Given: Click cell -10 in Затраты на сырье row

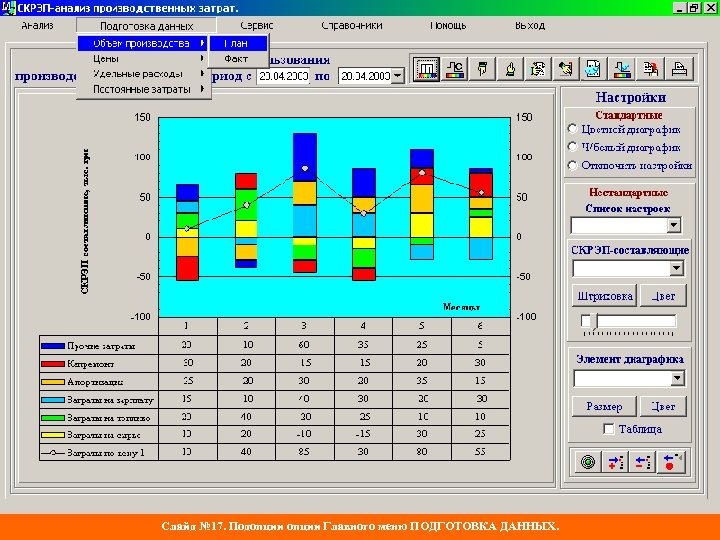Looking at the screenshot, I should coord(304,434).
